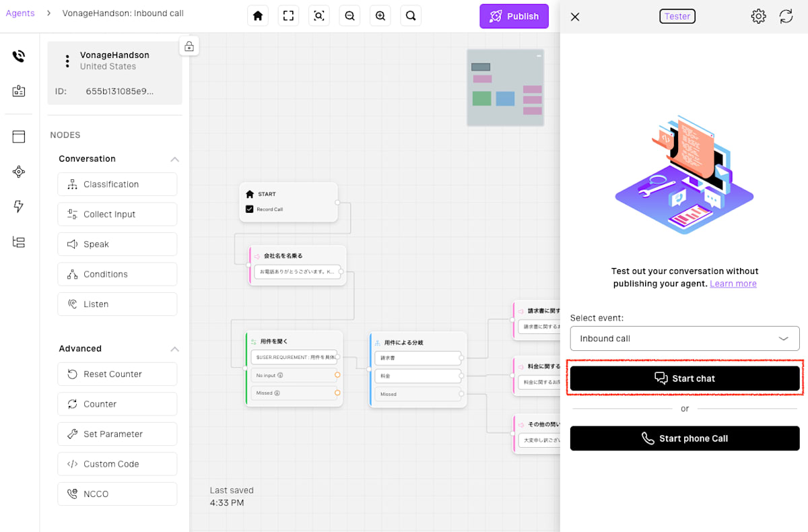This screenshot has height=532, width=808.
Task: Open the window layout sidebar icon
Action: (19, 137)
